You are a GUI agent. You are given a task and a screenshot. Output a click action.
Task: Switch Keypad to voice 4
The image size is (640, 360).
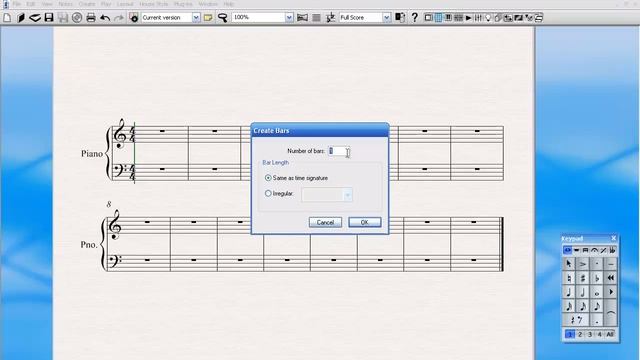(x=599, y=334)
